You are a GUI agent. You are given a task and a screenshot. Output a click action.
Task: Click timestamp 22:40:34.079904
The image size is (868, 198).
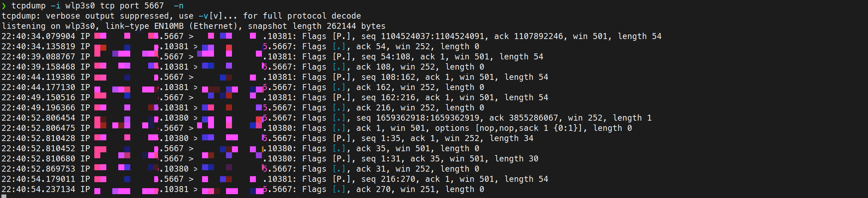pyautogui.click(x=38, y=37)
